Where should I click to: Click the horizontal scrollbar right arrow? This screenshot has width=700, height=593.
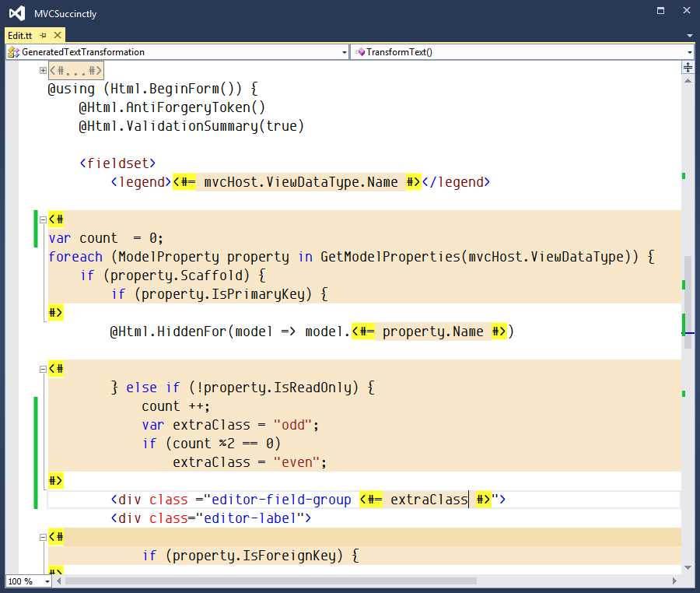(674, 581)
